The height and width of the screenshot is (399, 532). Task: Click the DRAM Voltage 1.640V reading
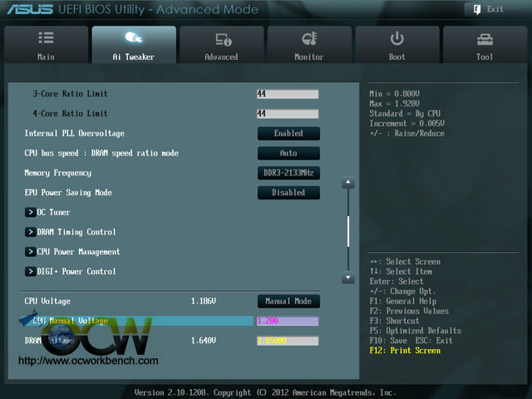point(203,341)
